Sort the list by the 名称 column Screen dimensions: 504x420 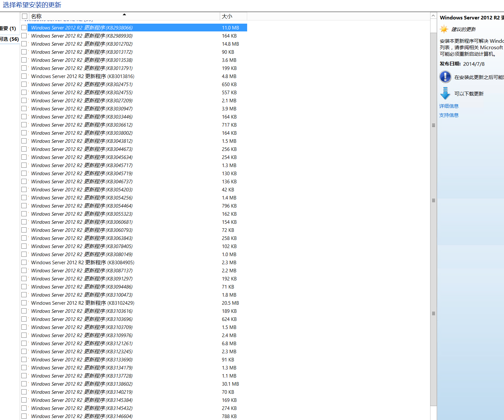tap(124, 16)
